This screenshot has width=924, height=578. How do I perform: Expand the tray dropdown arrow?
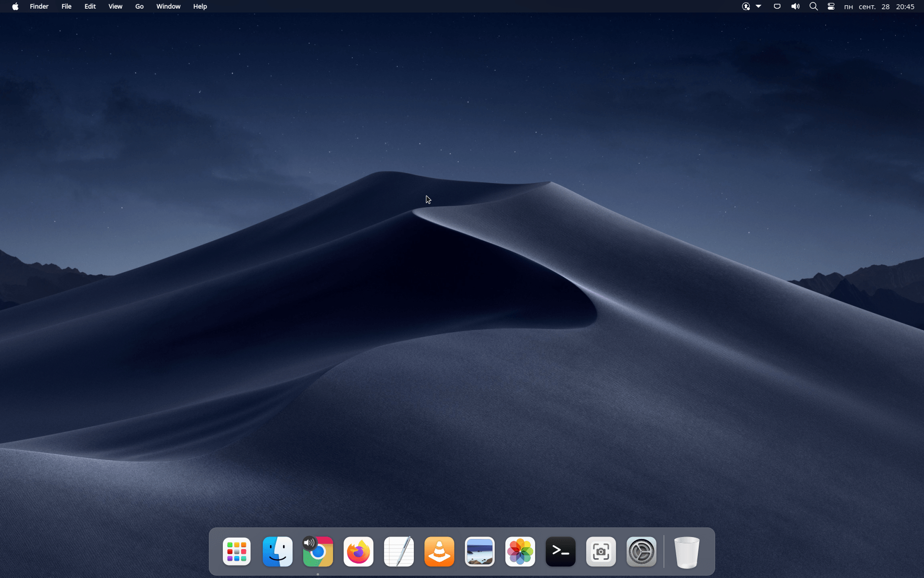[758, 6]
